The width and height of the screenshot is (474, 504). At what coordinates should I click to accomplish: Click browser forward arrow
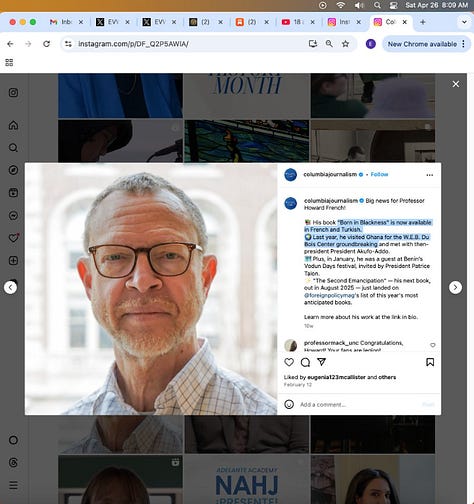point(28,44)
